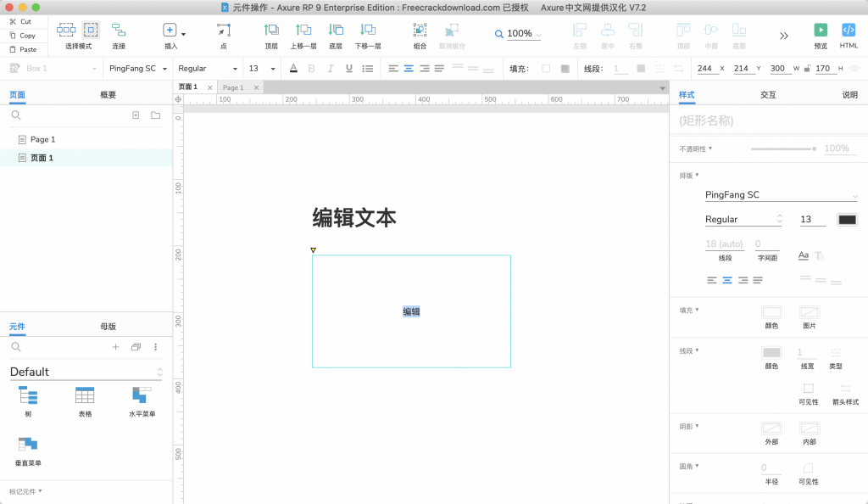Click the 插入 insert tool icon
The image size is (868, 504).
point(170,31)
